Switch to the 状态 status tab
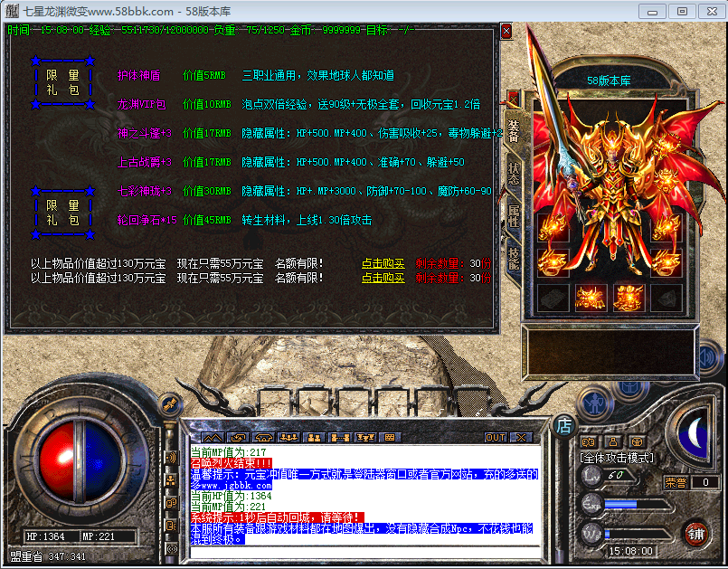 [513, 175]
